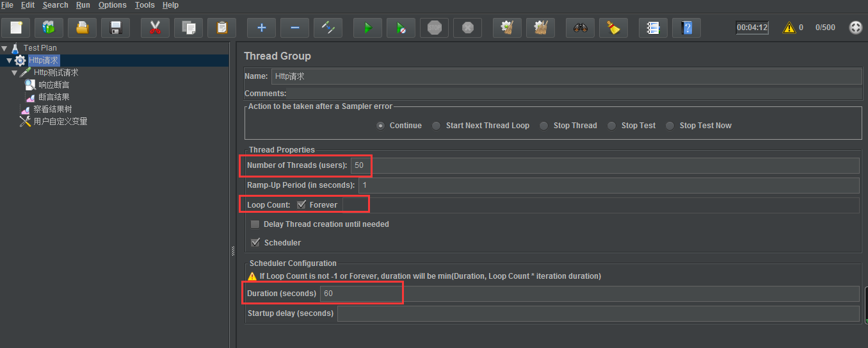This screenshot has width=868, height=348.
Task: Click the remote engines icon beside 0/500
Action: (x=856, y=28)
